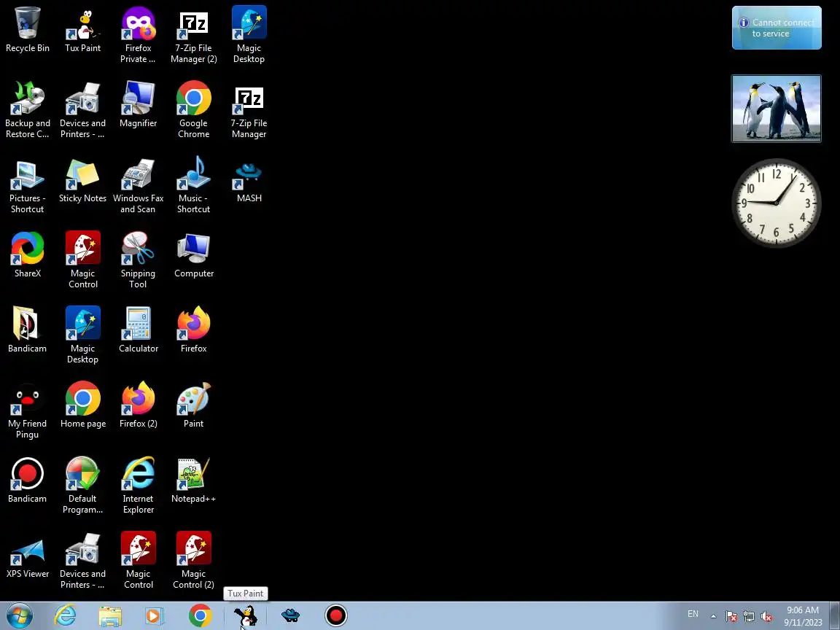Click the EN language indicator
This screenshot has width=840, height=630.
click(x=693, y=614)
